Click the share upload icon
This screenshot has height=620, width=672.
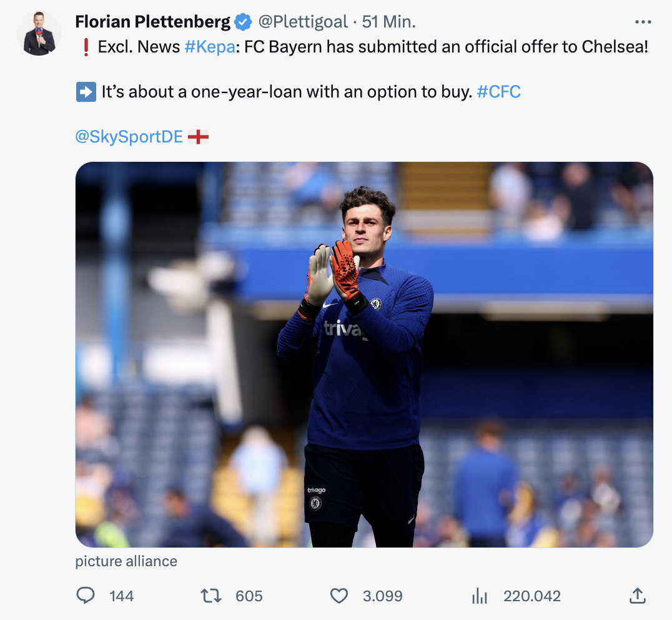point(637,596)
